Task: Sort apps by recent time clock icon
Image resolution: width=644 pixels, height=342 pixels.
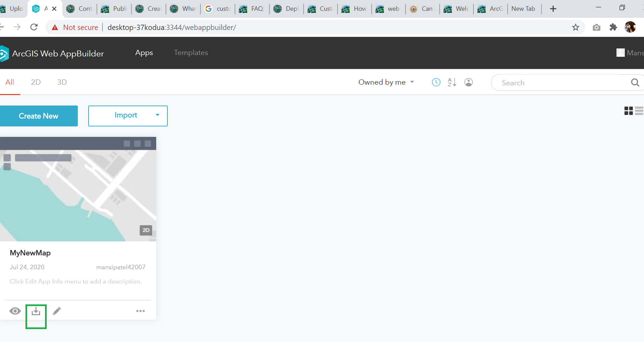Action: (x=436, y=82)
